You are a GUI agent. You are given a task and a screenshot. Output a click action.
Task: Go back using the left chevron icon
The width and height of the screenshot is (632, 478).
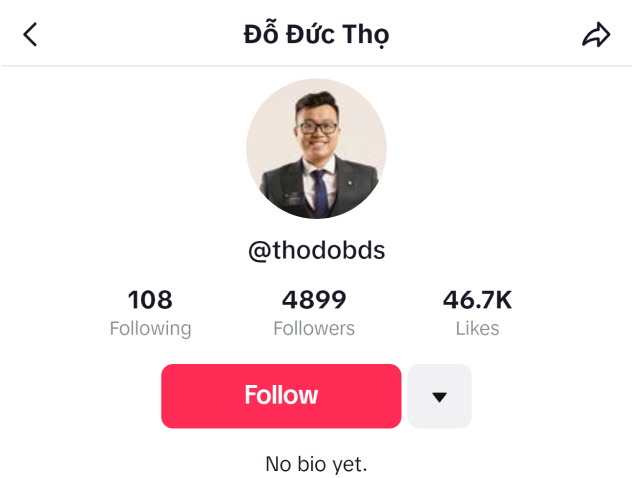(30, 34)
